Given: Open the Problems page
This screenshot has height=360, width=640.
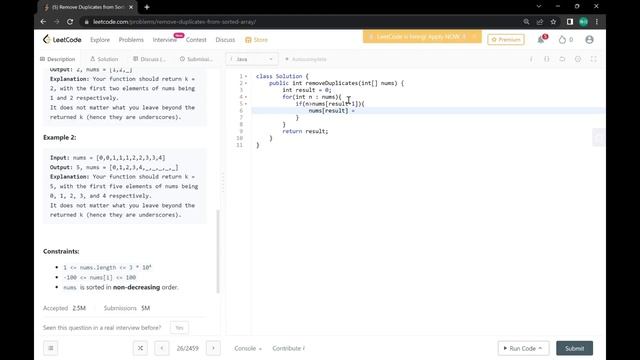Looking at the screenshot, I should tap(131, 40).
